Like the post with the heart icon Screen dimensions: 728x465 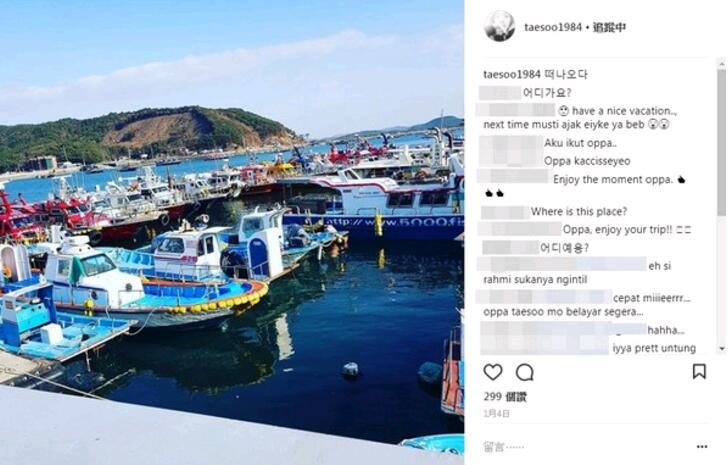(x=493, y=372)
